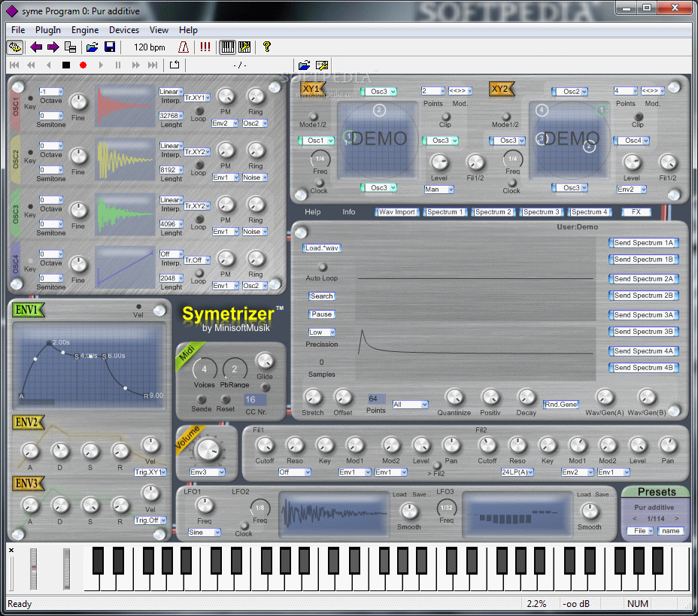698x616 pixels.
Task: Toggle the OSC4 Loop switch
Action: (199, 272)
